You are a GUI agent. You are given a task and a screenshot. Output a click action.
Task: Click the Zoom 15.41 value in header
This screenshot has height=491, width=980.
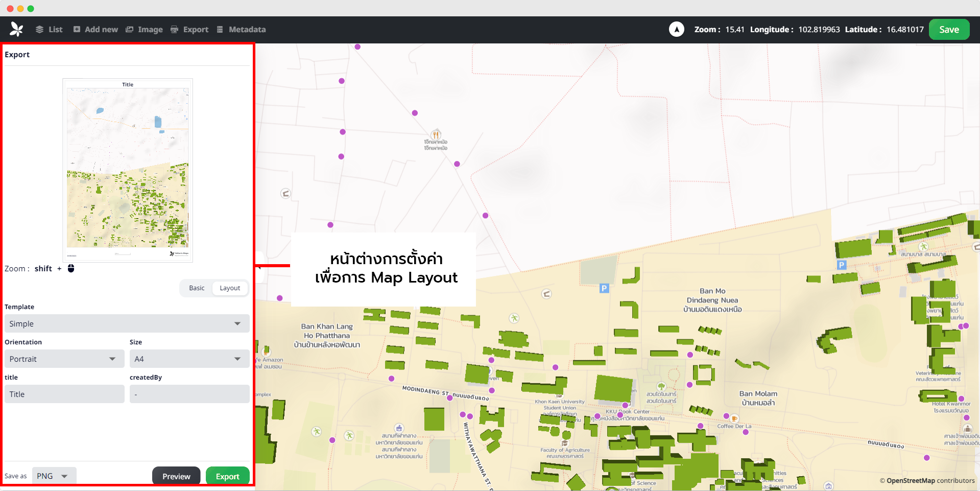click(x=735, y=30)
